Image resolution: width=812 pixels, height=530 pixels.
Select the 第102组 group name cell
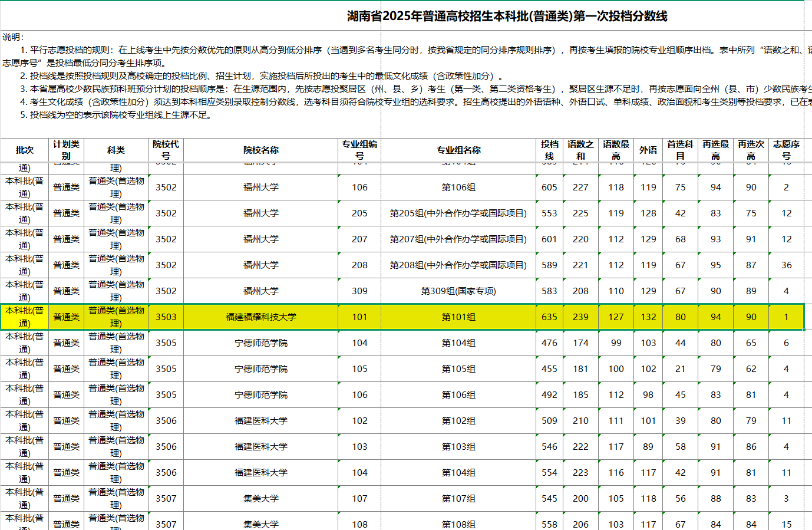point(458,421)
